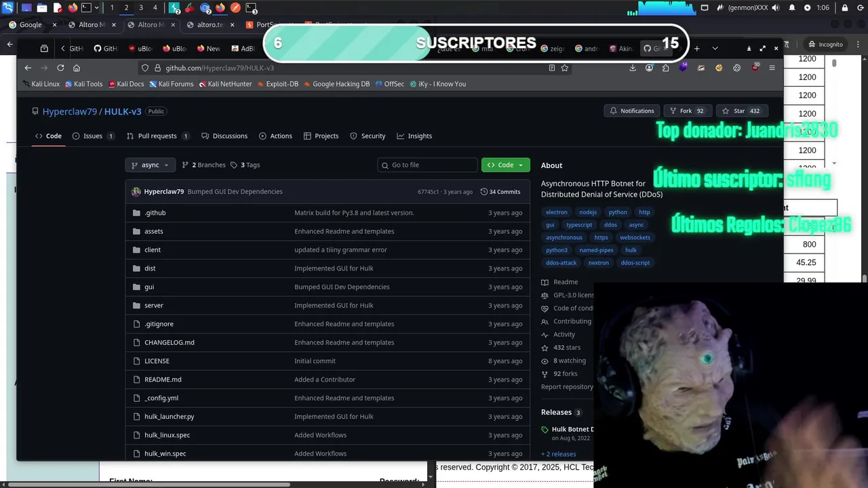Open the async branch selector dropdown

(x=151, y=165)
